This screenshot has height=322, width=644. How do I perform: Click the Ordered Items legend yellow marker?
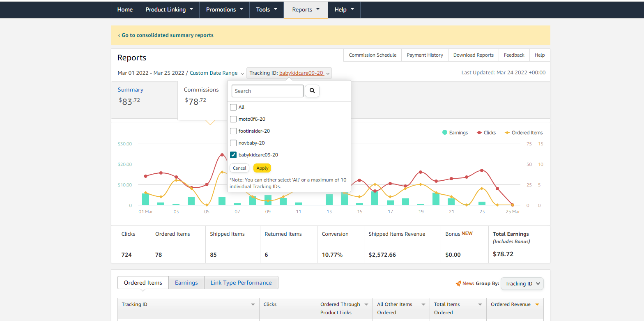tap(507, 133)
